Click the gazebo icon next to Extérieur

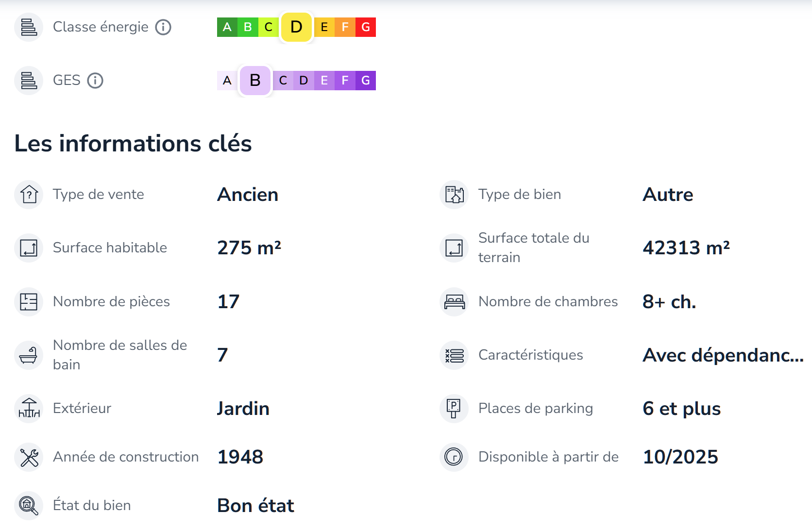(x=29, y=408)
